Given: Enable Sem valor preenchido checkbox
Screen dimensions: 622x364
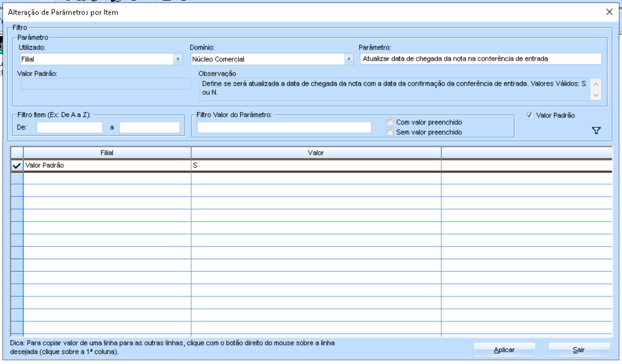Looking at the screenshot, I should [389, 132].
